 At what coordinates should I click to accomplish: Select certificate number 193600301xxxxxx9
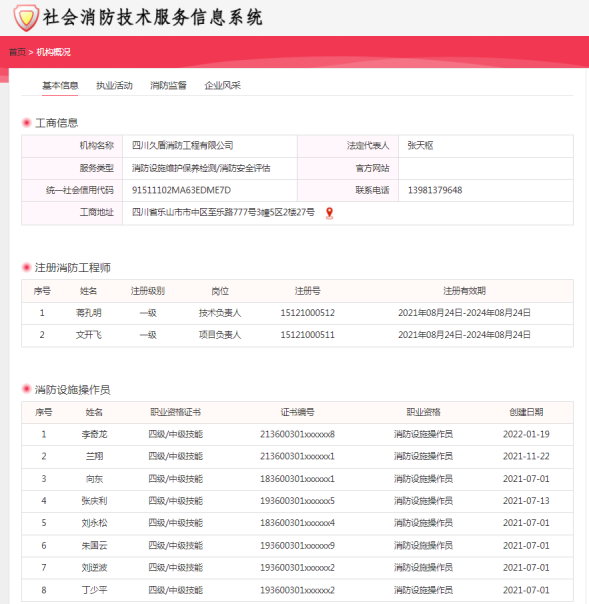(297, 545)
